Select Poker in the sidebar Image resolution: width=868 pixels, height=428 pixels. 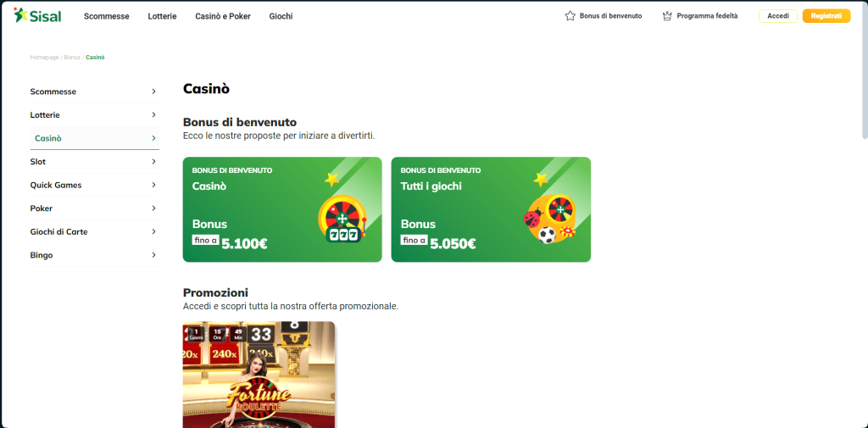click(x=95, y=208)
